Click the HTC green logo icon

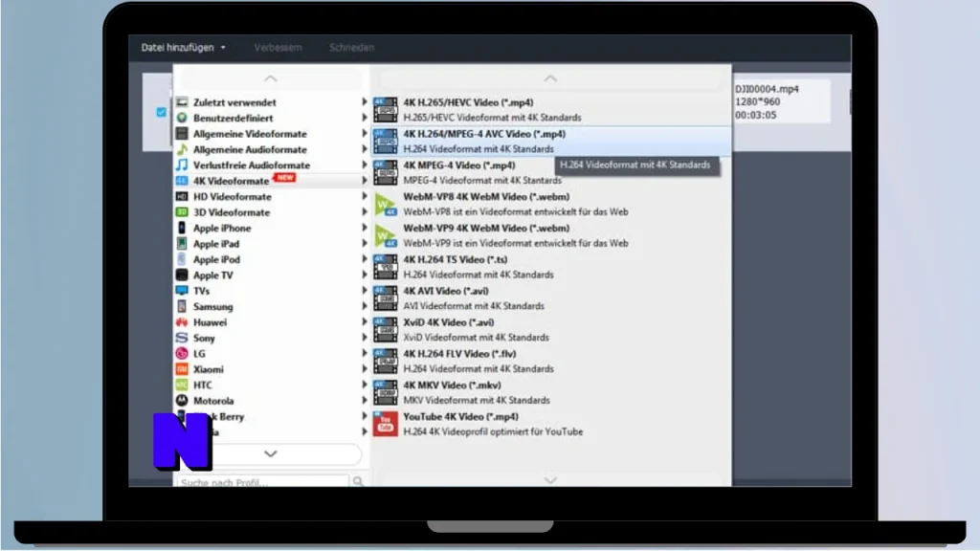pos(182,385)
